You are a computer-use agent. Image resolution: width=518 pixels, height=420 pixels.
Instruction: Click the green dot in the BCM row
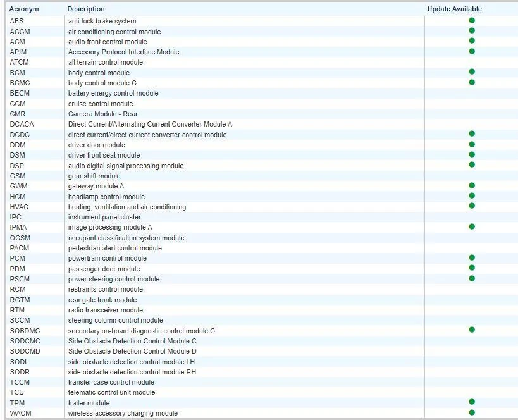[x=471, y=72]
